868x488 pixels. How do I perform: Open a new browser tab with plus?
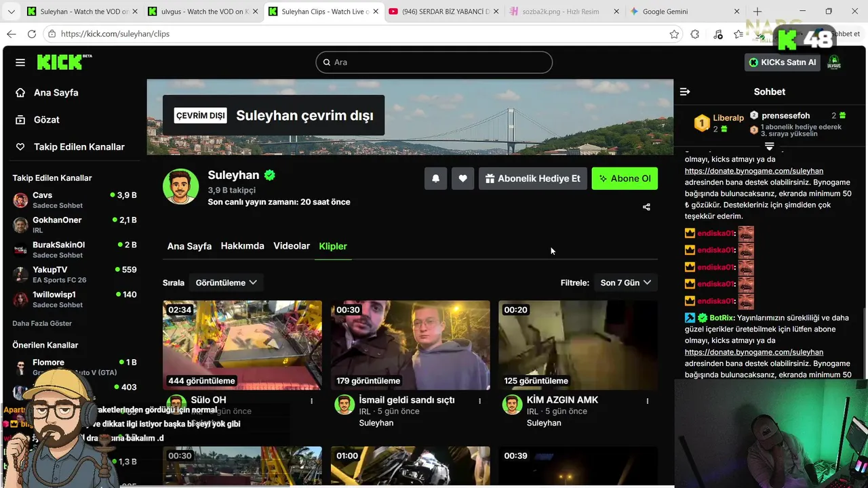(x=757, y=12)
